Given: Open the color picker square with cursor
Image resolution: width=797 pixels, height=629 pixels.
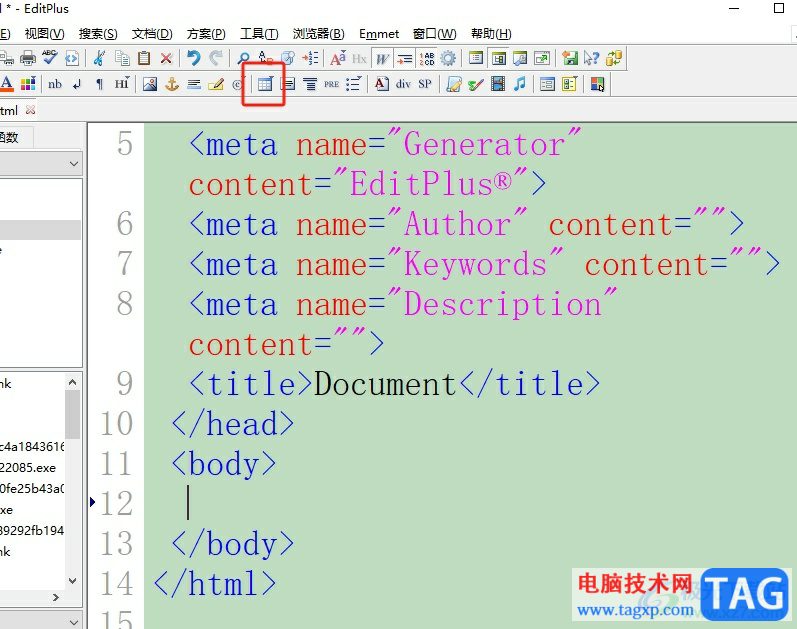Looking at the screenshot, I should (597, 84).
